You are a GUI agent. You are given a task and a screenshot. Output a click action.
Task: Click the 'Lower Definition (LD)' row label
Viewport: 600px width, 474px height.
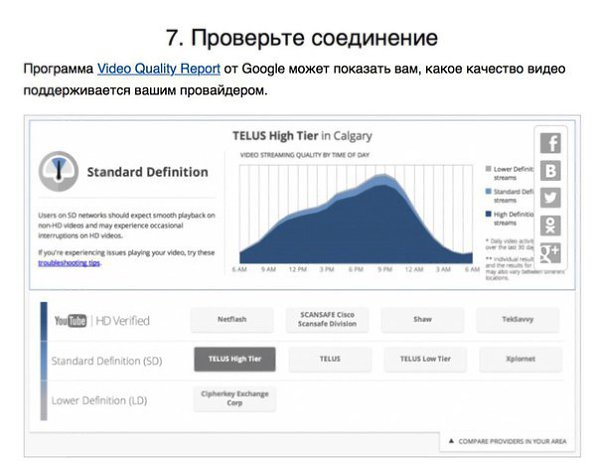[99, 401]
